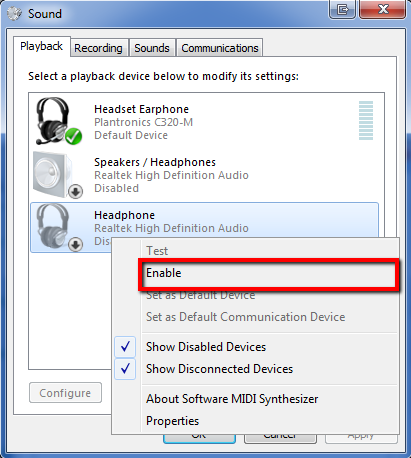Click the Configure button

(x=65, y=393)
